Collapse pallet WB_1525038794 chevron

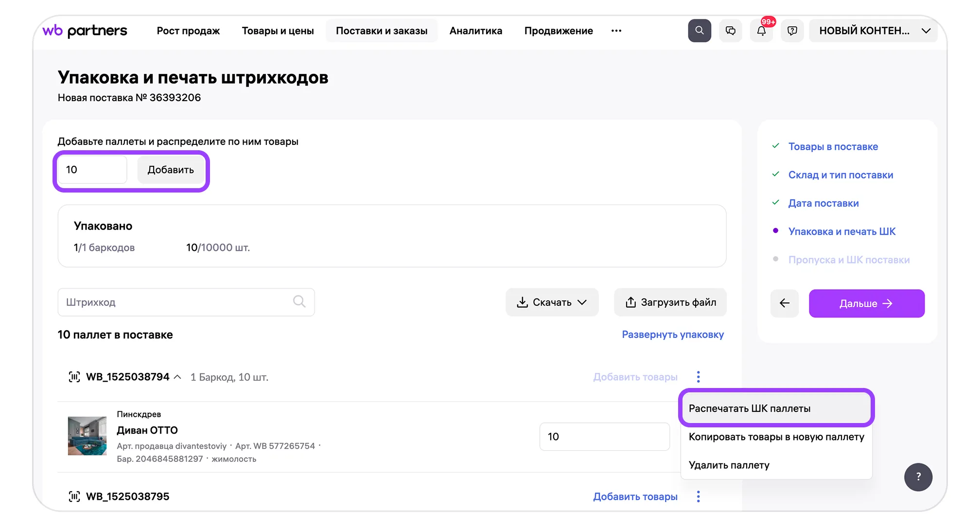point(177,377)
